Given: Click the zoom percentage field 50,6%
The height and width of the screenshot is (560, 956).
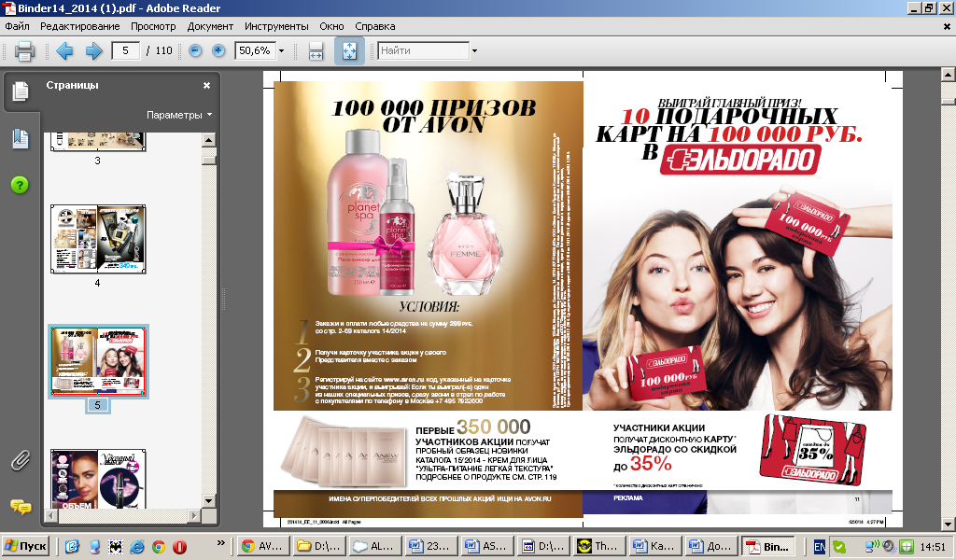Looking at the screenshot, I should coord(255,50).
